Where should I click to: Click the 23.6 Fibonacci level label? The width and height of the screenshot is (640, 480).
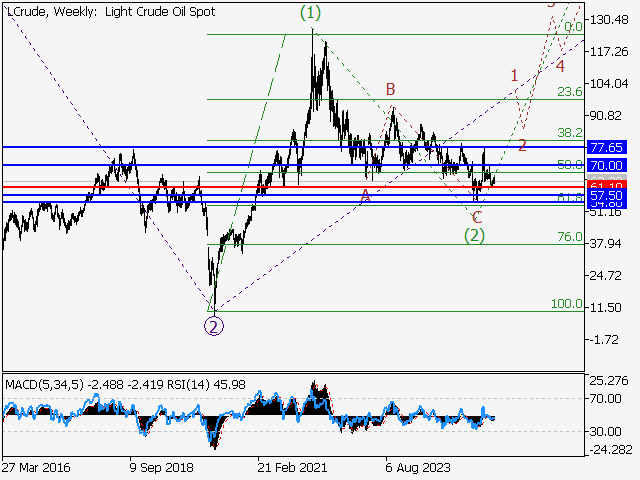click(570, 92)
